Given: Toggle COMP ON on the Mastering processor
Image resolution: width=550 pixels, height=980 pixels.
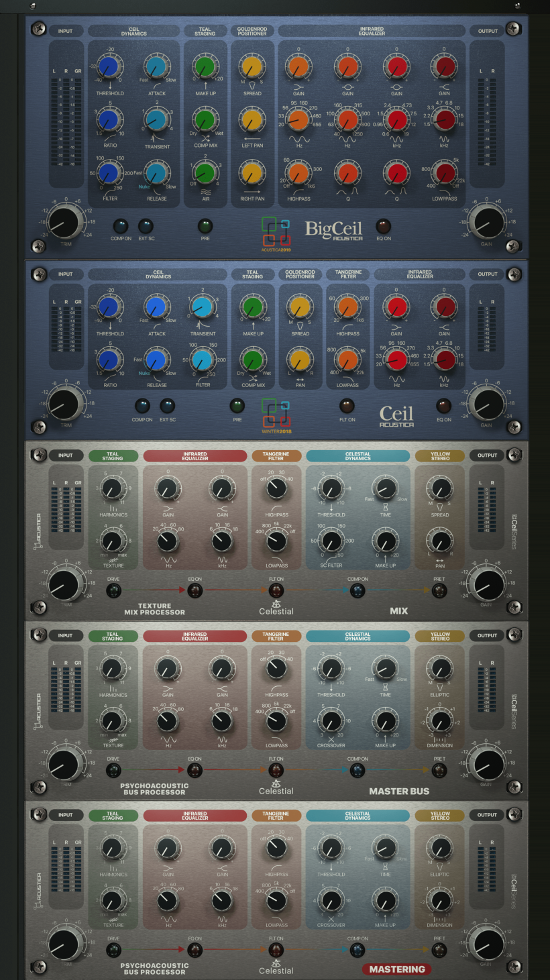Looking at the screenshot, I should coord(357,950).
